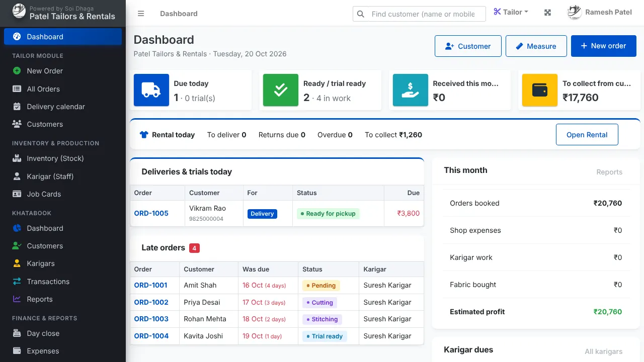Click the Day close calendar icon
This screenshot has height=362, width=644.
click(x=17, y=333)
